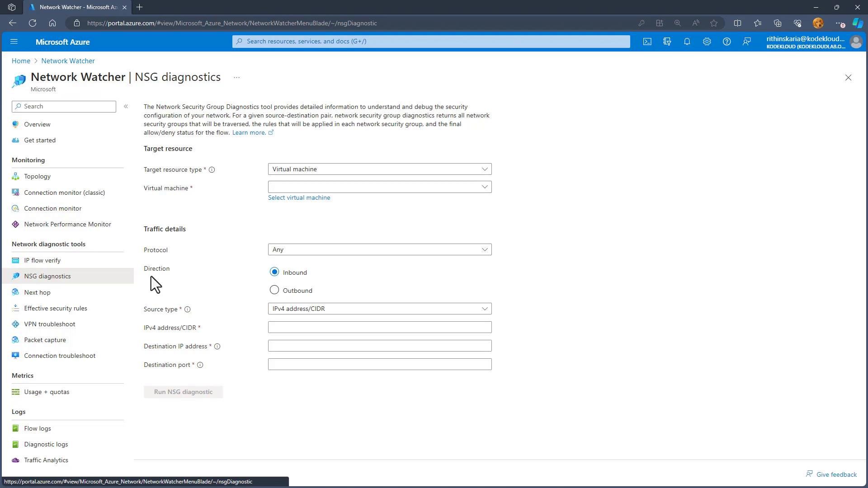Screen dimensions: 868x488
Task: Focus the left menu Search box
Action: click(x=64, y=106)
